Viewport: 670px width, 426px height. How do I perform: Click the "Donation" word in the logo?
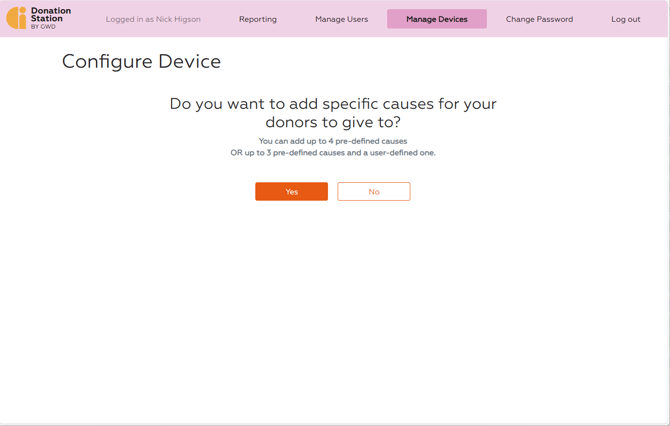pyautogui.click(x=51, y=11)
